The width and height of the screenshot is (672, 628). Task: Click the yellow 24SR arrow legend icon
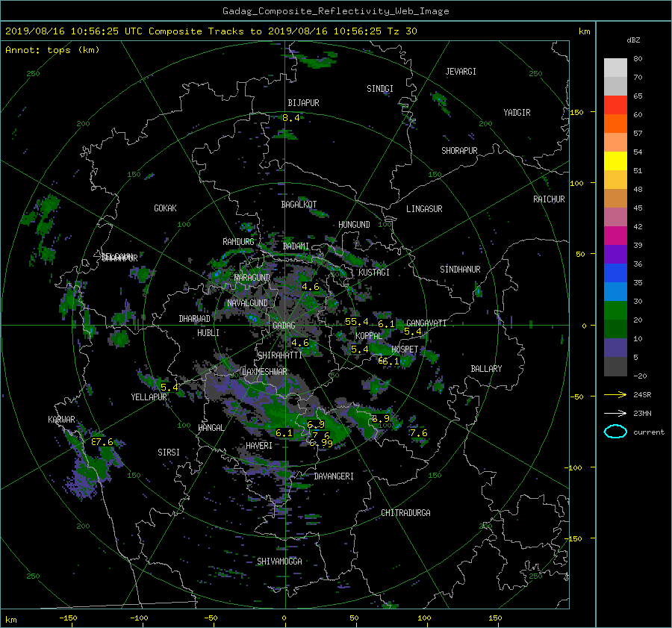click(615, 394)
